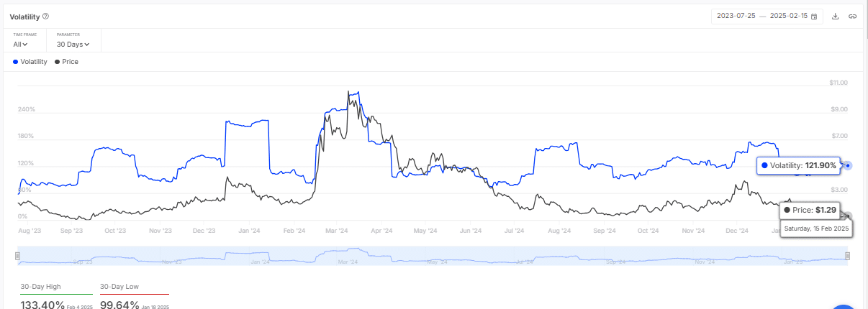
Task: Click the Volatility 121.90% tooltip
Action: (x=799, y=166)
